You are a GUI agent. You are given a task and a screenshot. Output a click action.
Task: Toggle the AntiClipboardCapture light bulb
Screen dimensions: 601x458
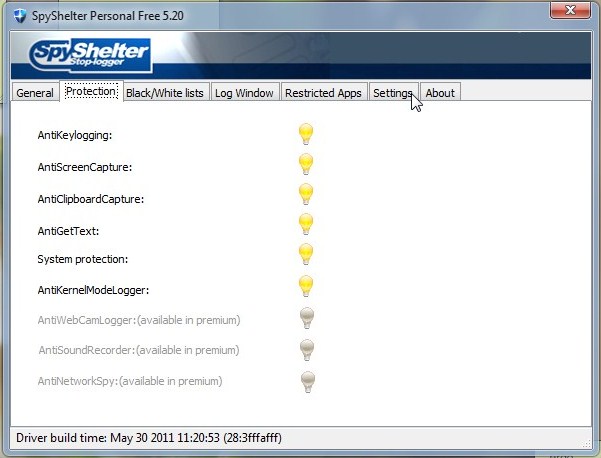pos(306,194)
